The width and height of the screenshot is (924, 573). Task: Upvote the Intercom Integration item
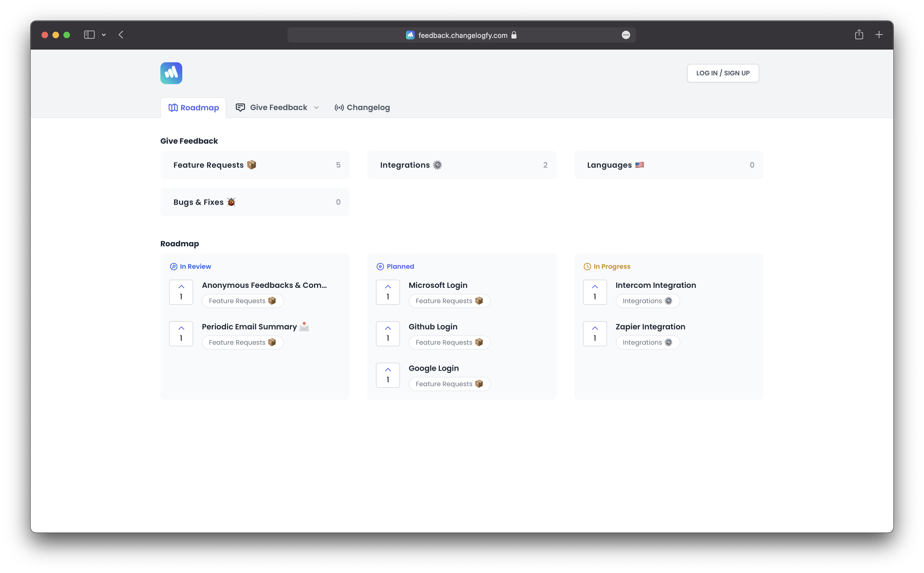(594, 292)
